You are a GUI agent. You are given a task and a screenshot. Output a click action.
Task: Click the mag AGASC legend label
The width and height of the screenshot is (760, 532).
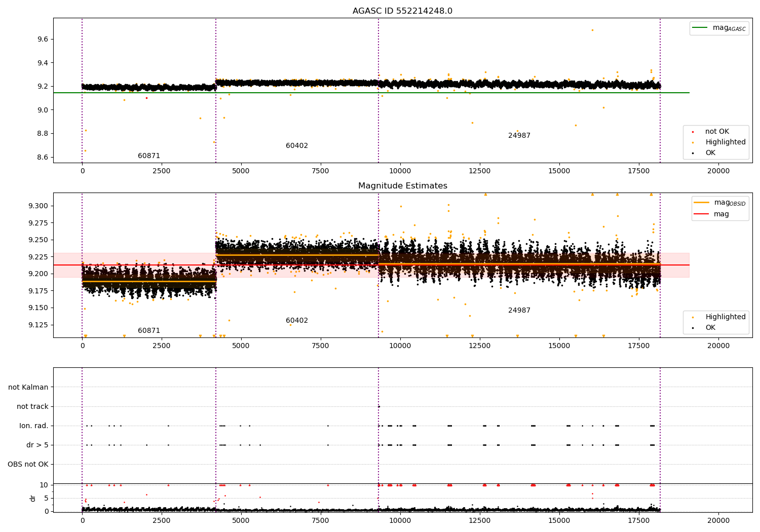click(x=729, y=28)
